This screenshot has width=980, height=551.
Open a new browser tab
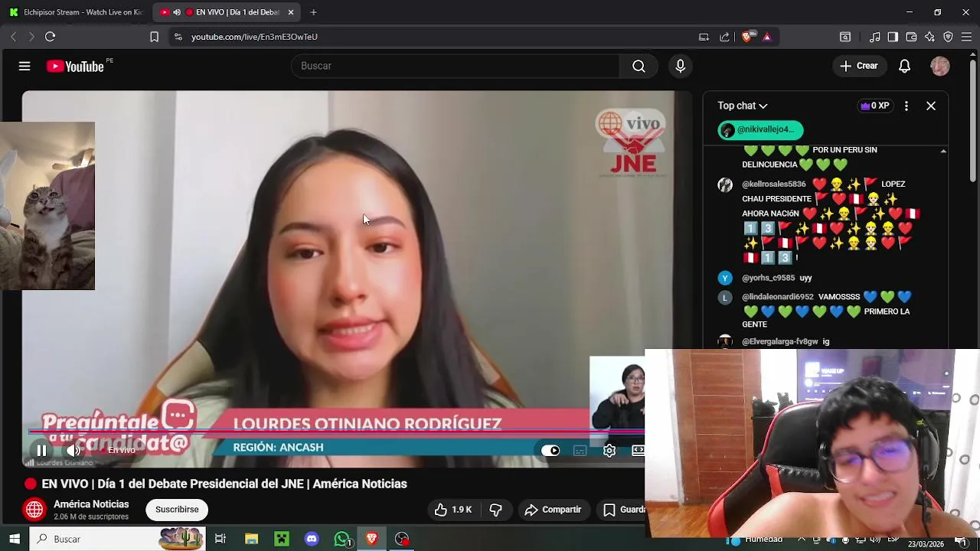pos(313,12)
